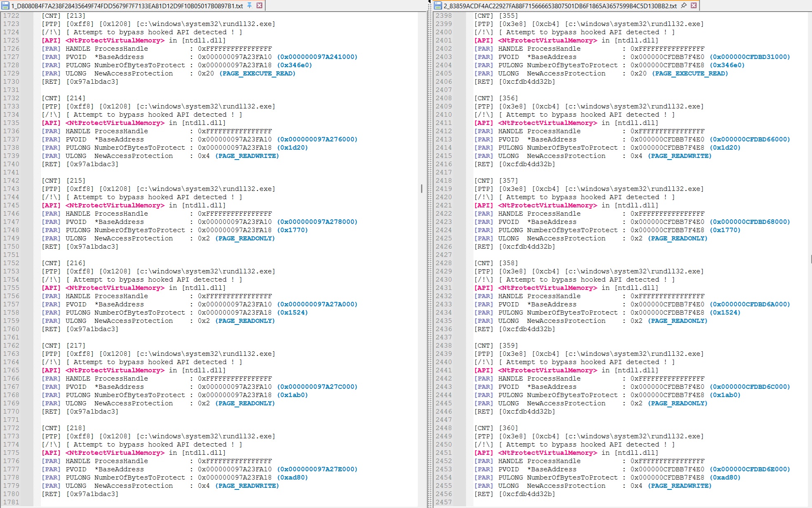Switch to the 1_D8080B4F7A238F...txt tab
This screenshot has height=508, width=812.
127,5
